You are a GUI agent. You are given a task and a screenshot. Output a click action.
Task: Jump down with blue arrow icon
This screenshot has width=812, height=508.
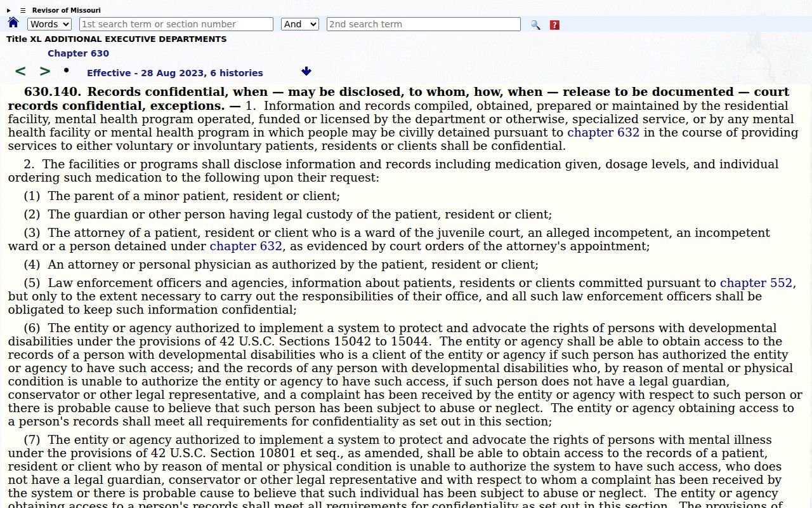(306, 71)
